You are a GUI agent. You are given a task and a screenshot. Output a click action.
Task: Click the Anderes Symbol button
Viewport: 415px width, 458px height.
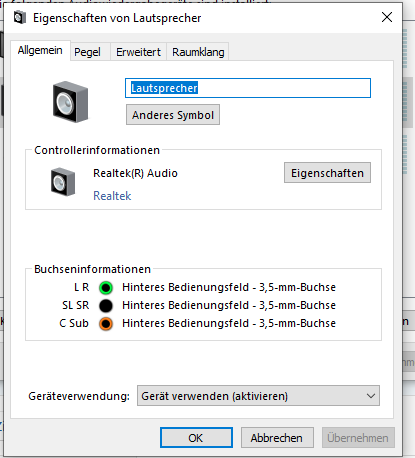point(173,115)
